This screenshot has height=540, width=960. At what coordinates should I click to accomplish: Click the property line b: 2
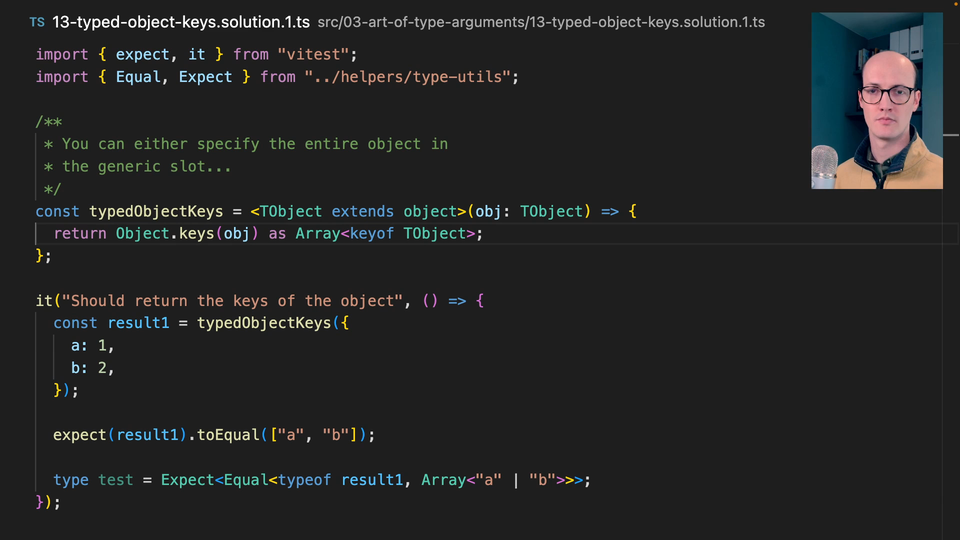[x=93, y=368]
